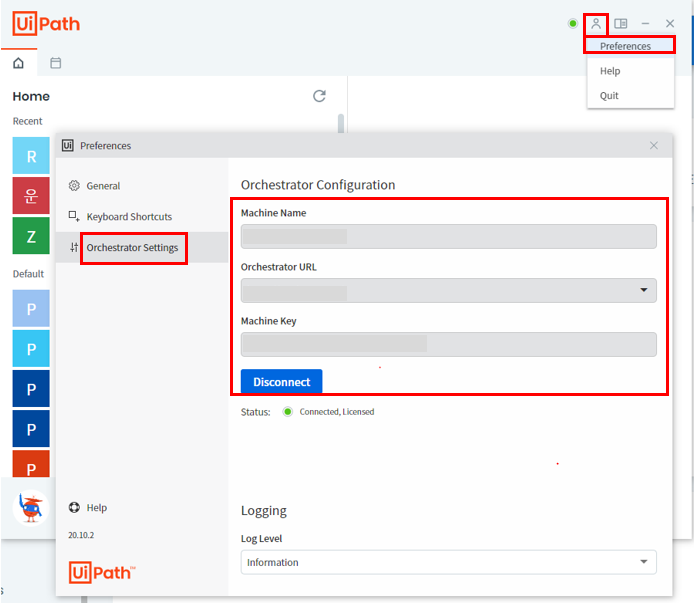The height and width of the screenshot is (604, 697).
Task: Click the Help lifebuoy icon in Preferences
Action: pos(74,508)
